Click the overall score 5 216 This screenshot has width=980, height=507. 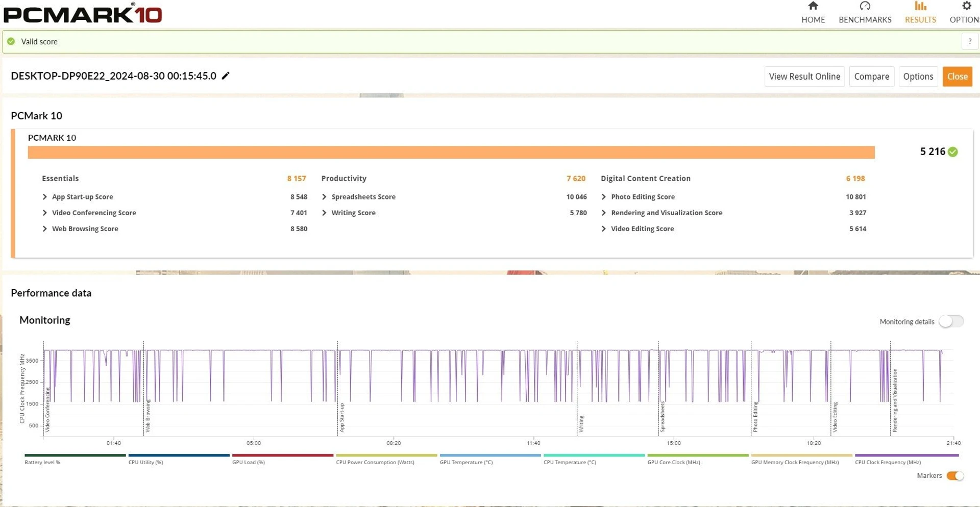[x=933, y=151]
